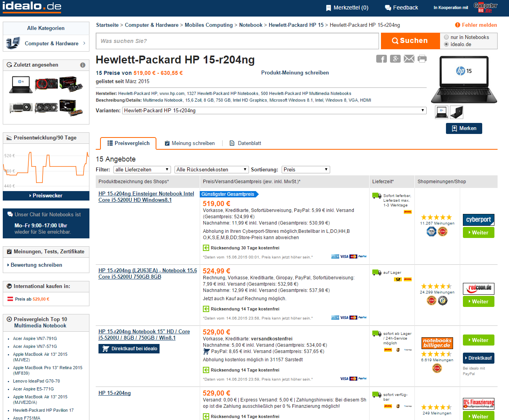Open the Varianten dropdown
The height and width of the screenshot is (420, 509).
click(274, 110)
